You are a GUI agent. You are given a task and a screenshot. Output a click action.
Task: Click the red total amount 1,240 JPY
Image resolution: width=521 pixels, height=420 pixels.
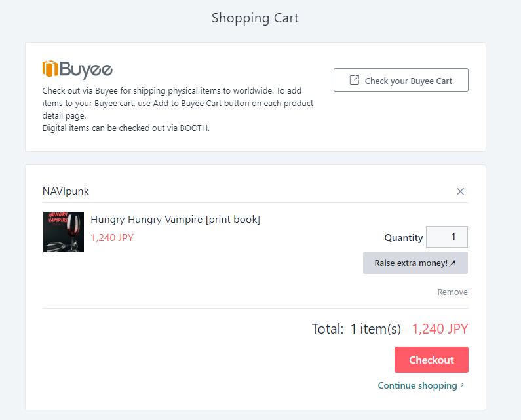440,329
